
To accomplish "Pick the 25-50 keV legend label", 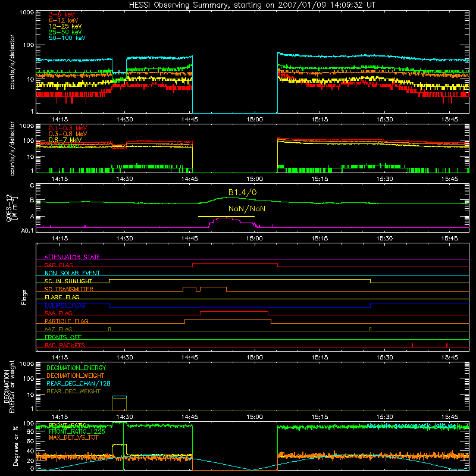I will point(65,32).
